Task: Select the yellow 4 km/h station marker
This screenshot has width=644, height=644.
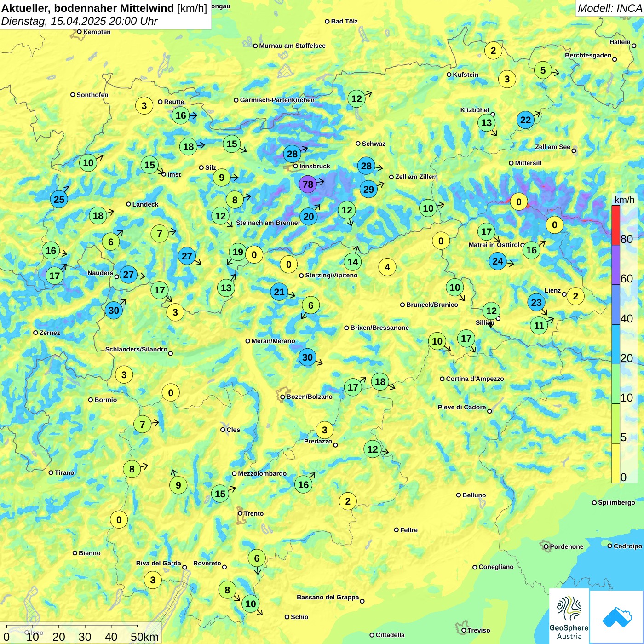Action: [387, 267]
